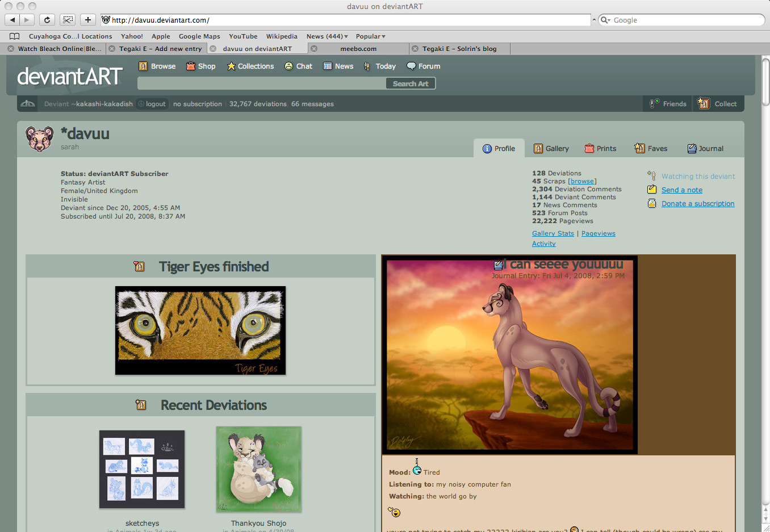Click the Today icon in nav bar

pos(367,66)
